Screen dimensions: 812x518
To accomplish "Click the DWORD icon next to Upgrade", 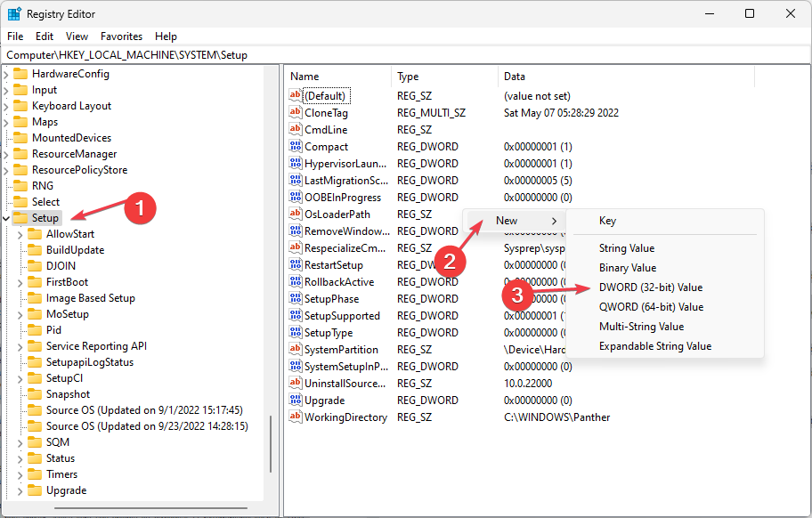I will [296, 400].
